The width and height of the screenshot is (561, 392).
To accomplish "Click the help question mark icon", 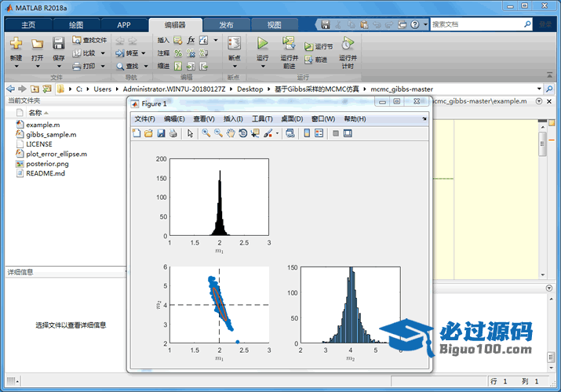I will (x=414, y=24).
